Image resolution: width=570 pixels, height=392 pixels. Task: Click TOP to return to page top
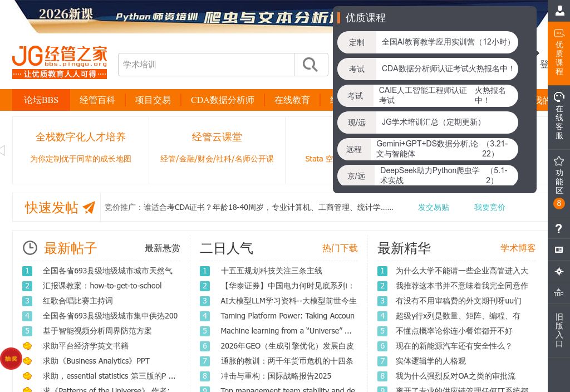pyautogui.click(x=559, y=293)
